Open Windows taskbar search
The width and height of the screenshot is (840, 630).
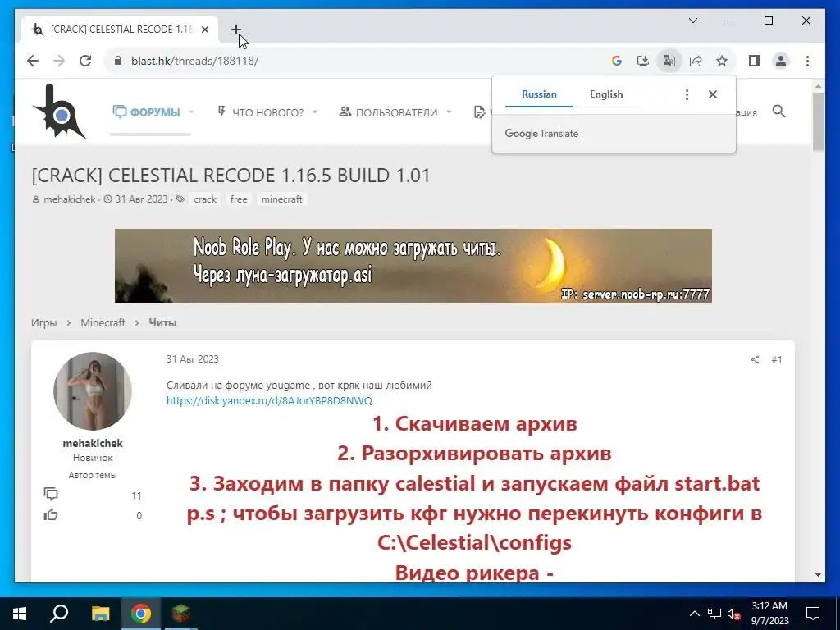[59, 614]
